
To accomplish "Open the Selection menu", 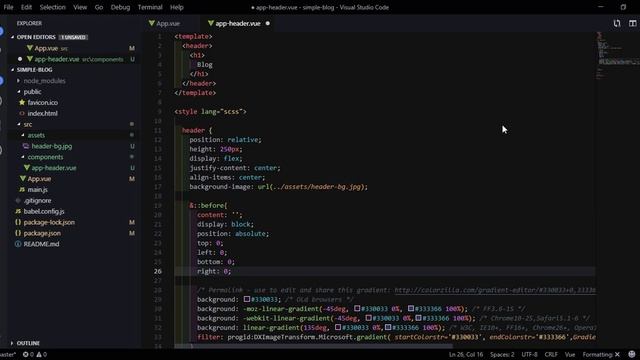I will (x=52, y=7).
